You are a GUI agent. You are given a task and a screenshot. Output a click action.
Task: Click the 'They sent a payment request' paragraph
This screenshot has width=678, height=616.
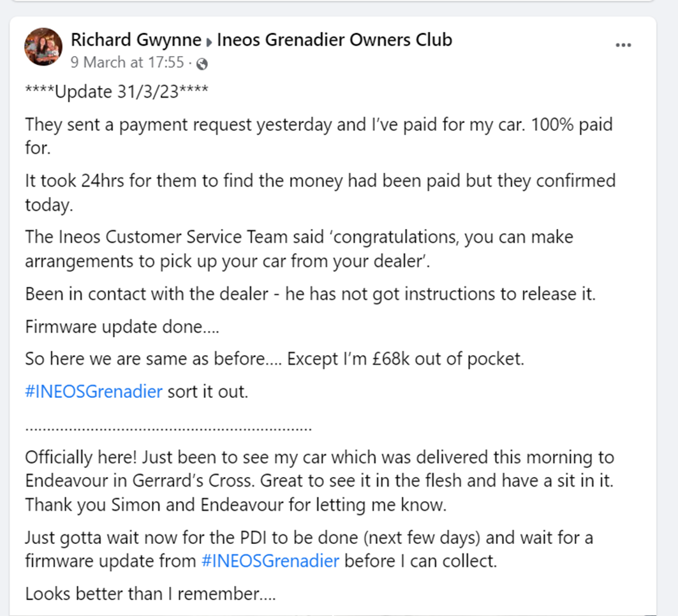pos(319,136)
